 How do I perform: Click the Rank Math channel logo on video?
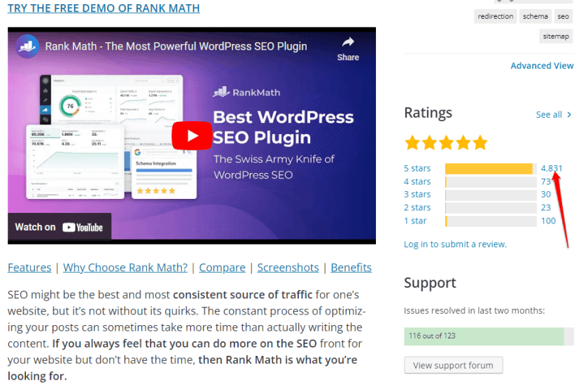27,46
